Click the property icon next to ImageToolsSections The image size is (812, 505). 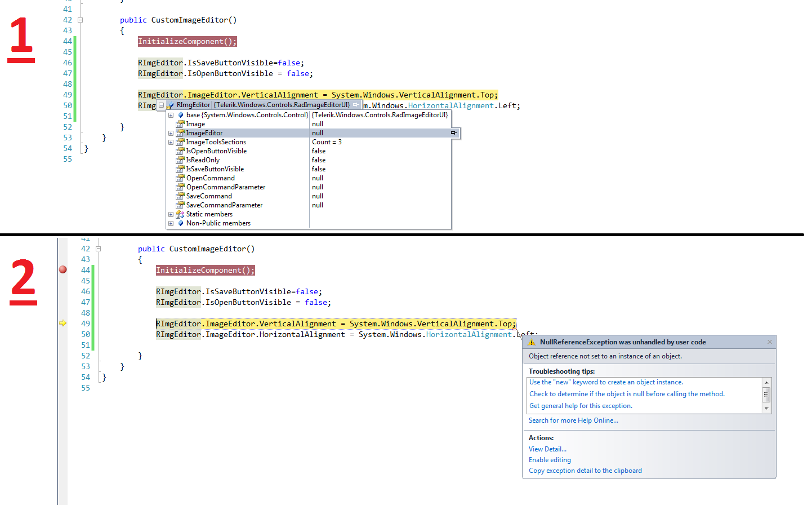[x=180, y=142]
